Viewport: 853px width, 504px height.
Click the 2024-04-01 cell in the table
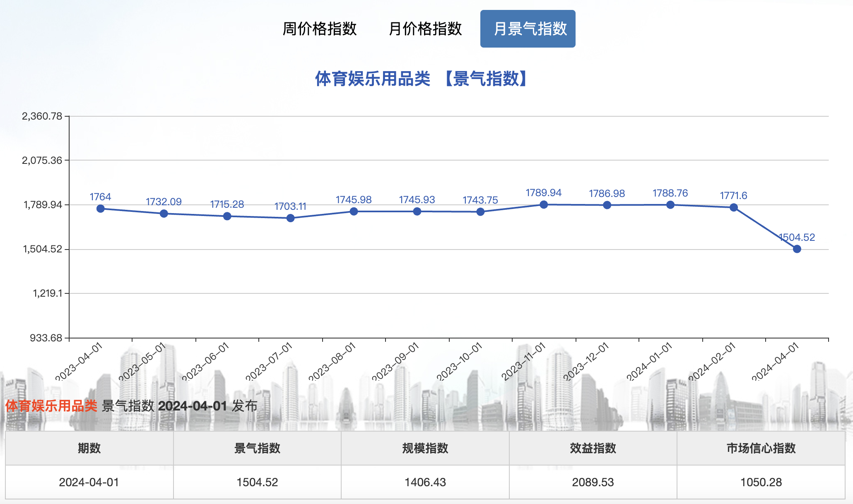coord(89,482)
